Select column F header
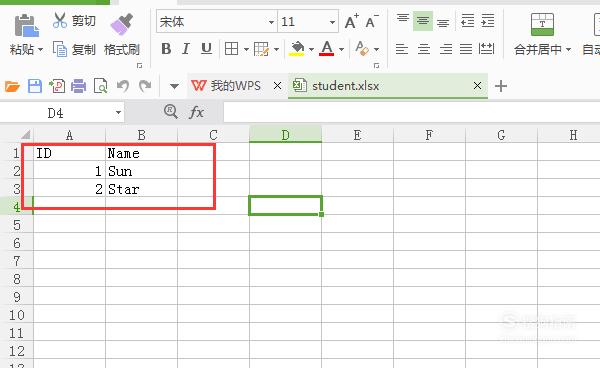The height and width of the screenshot is (368, 600). (429, 135)
